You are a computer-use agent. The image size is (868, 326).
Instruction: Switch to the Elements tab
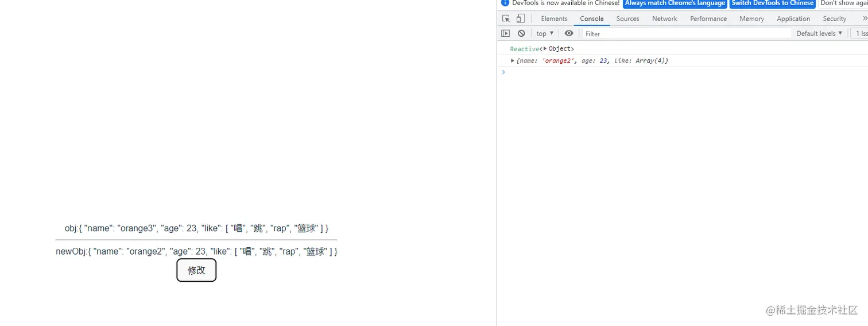click(x=554, y=18)
